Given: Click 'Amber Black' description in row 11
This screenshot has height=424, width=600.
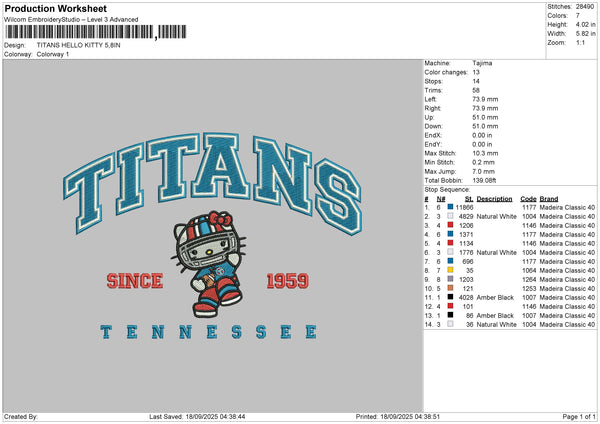Looking at the screenshot, I should 495,297.
